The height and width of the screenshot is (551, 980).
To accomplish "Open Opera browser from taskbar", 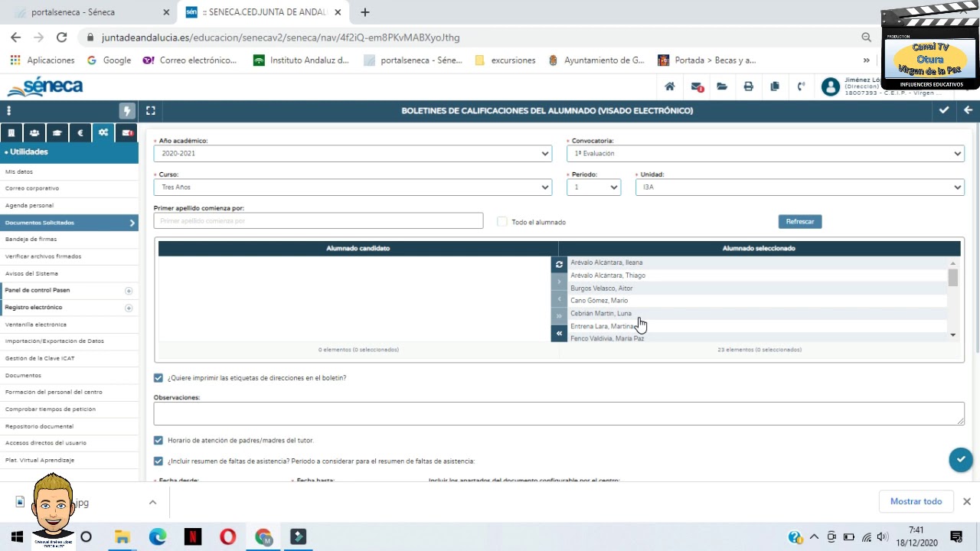I will tap(228, 536).
